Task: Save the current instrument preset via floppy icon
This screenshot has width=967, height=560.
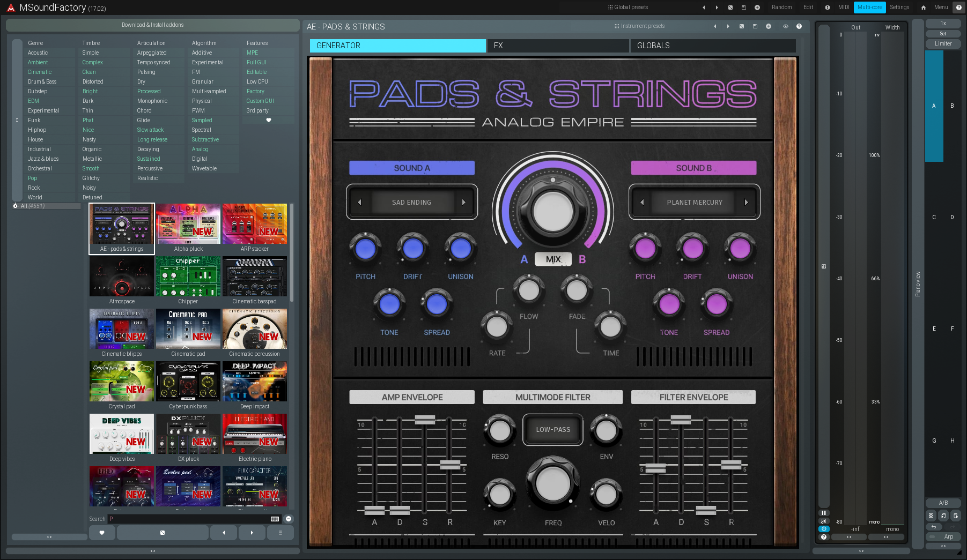Action: [755, 26]
